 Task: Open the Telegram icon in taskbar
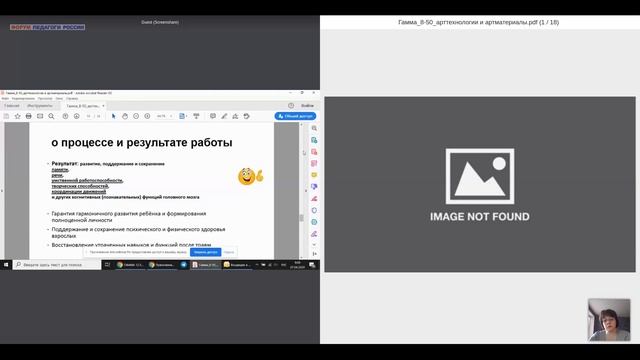pos(184,265)
